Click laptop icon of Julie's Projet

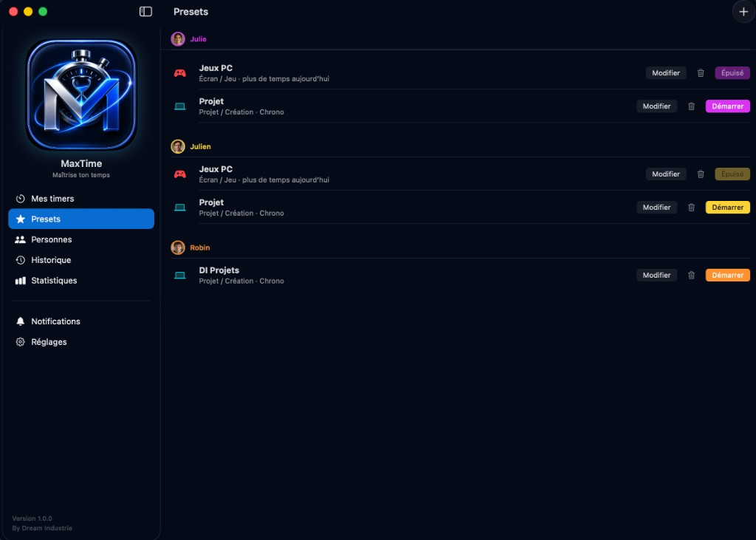tap(180, 106)
